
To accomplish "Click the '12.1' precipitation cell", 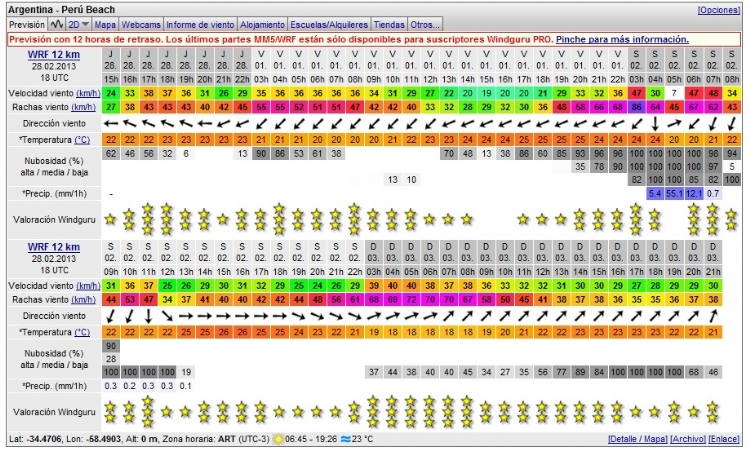I will (694, 193).
